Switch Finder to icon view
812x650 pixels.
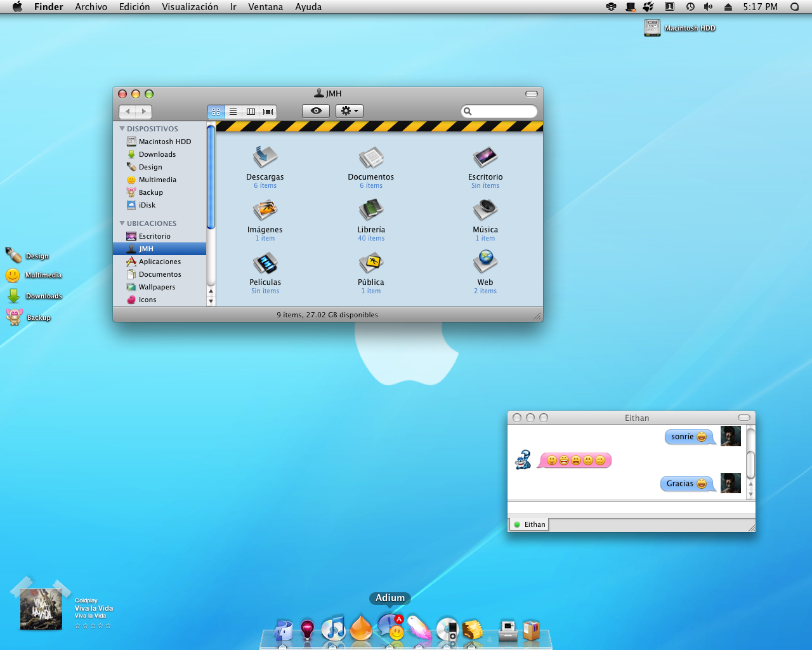click(216, 111)
